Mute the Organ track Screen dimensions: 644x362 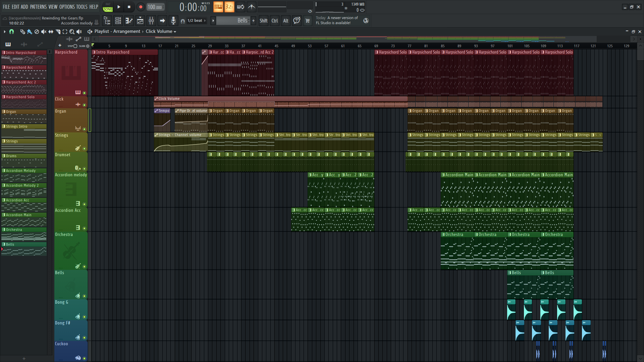tap(85, 129)
